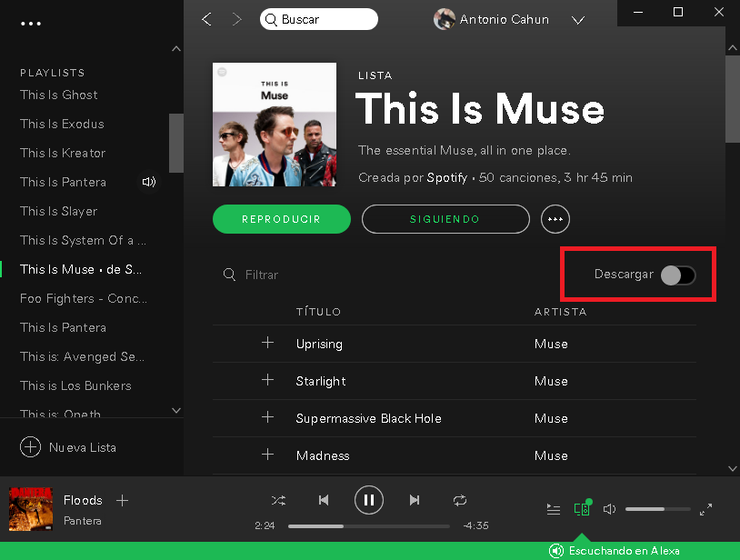Open Muse artist link in Starlight row
This screenshot has height=560, width=740.
pos(551,381)
